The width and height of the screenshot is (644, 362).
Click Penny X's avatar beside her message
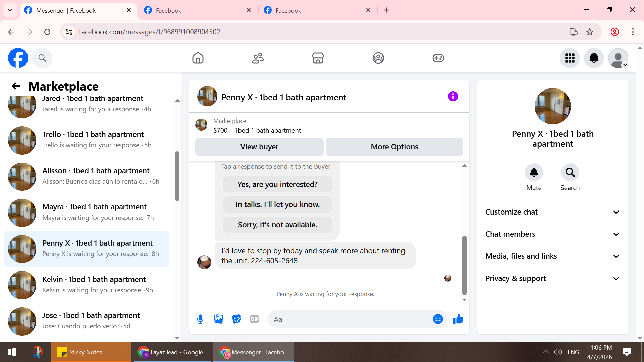pos(204,262)
